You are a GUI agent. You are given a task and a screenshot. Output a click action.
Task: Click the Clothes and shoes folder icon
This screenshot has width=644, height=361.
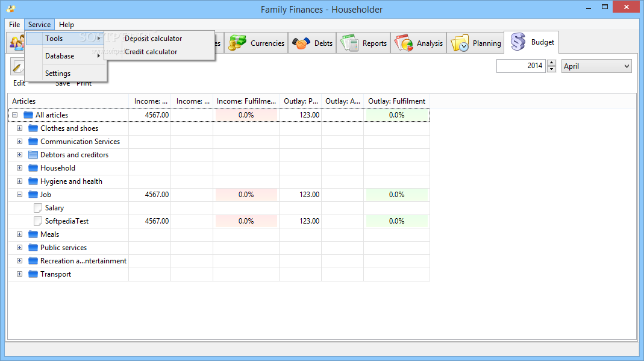33,128
